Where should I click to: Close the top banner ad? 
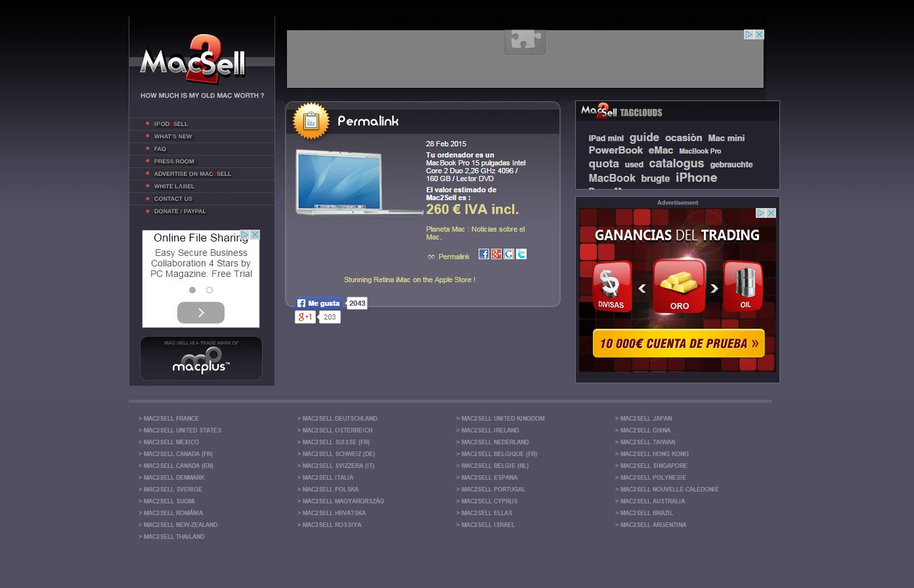759,35
